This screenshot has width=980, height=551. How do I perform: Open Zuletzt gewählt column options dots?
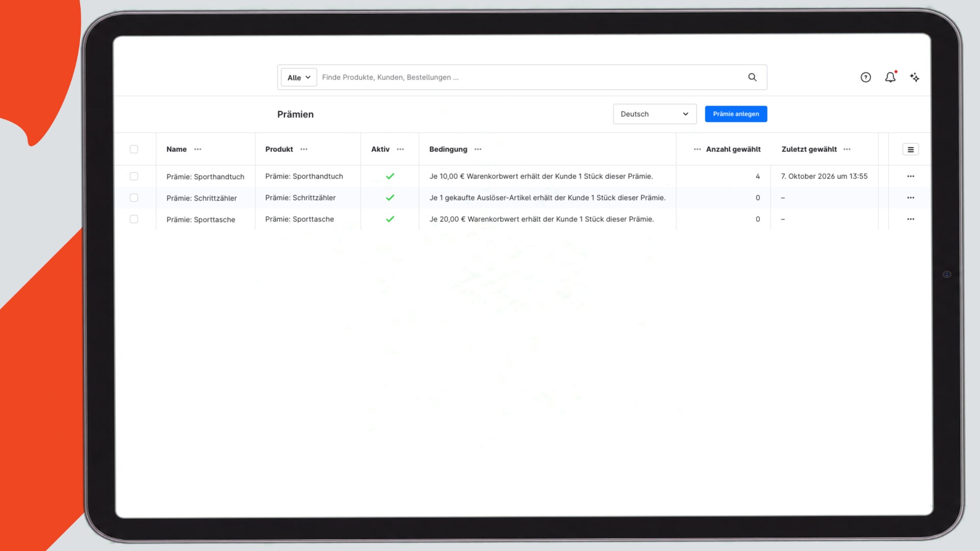(847, 149)
